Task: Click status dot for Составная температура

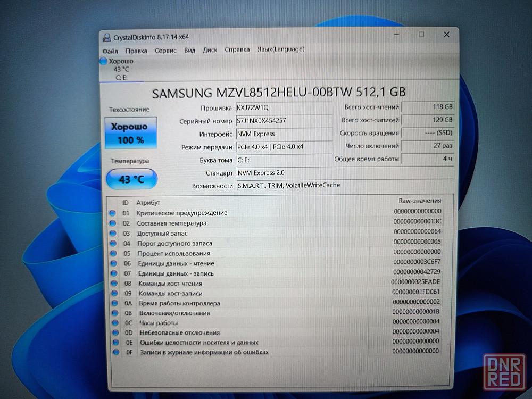Action: tap(113, 223)
